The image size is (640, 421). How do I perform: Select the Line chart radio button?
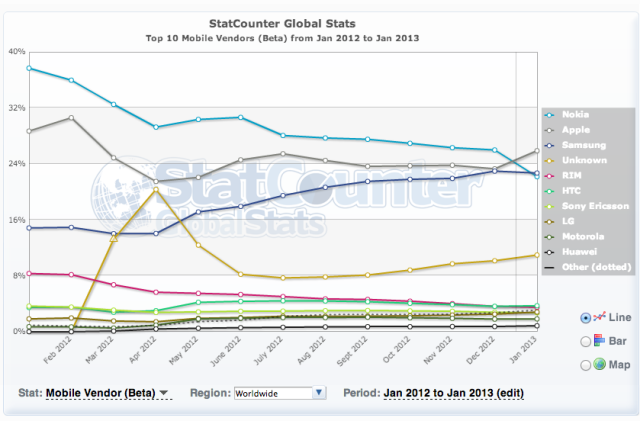pyautogui.click(x=585, y=318)
